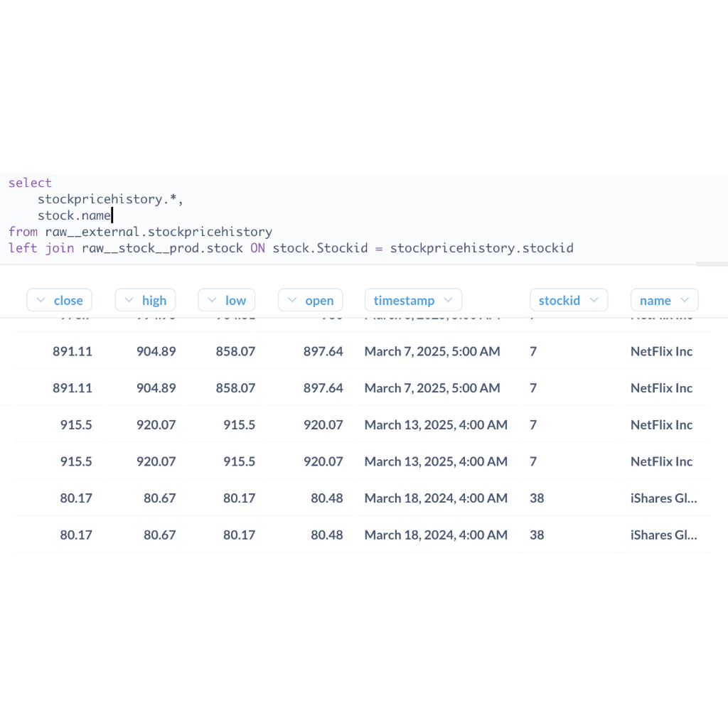Select the last row's "iShares Gl…" name cell
The height and width of the screenshot is (728, 728).
tap(663, 535)
